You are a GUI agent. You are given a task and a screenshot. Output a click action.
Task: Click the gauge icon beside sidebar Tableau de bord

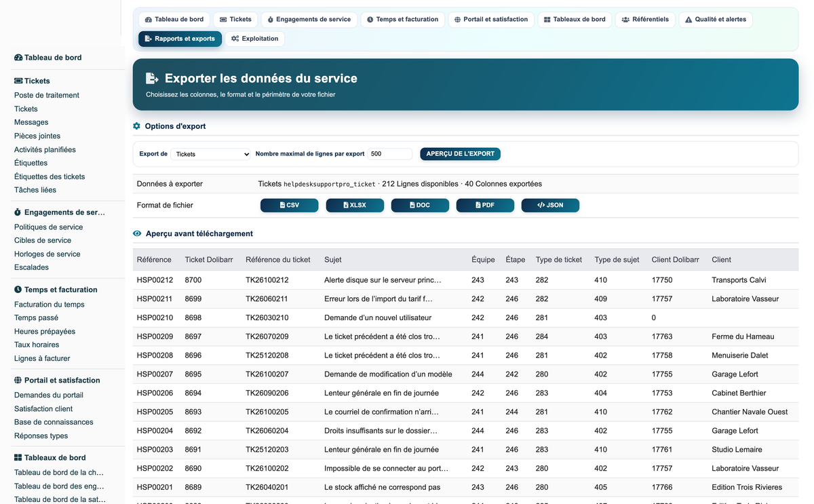coord(18,58)
